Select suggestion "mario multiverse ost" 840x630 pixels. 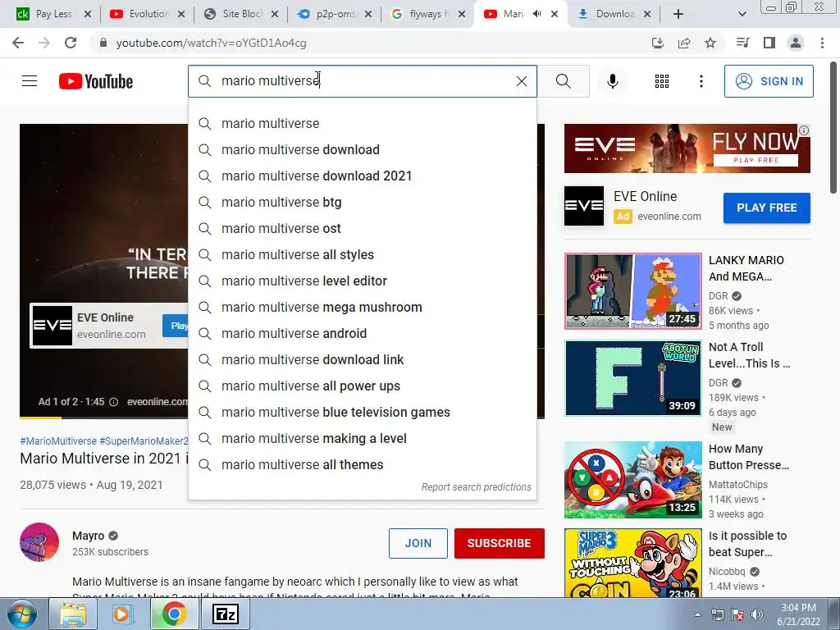pos(362,228)
